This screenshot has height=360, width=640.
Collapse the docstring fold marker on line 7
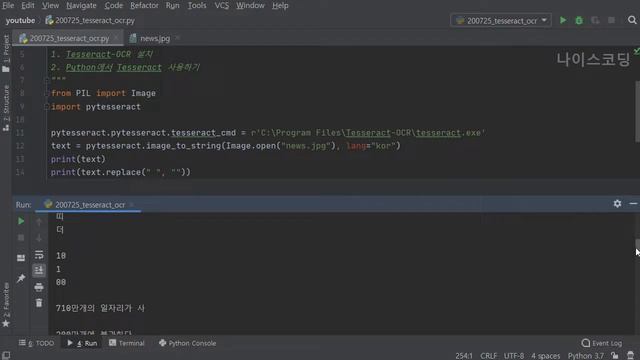pyautogui.click(x=46, y=80)
